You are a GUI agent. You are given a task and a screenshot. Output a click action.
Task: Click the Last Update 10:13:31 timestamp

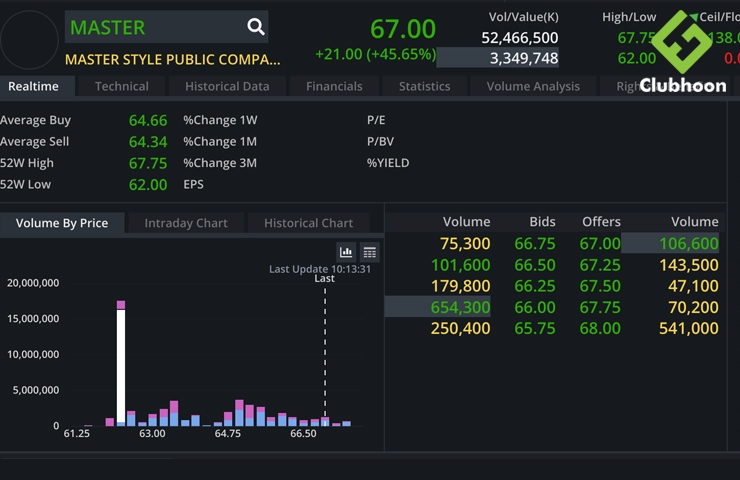pyautogui.click(x=320, y=269)
